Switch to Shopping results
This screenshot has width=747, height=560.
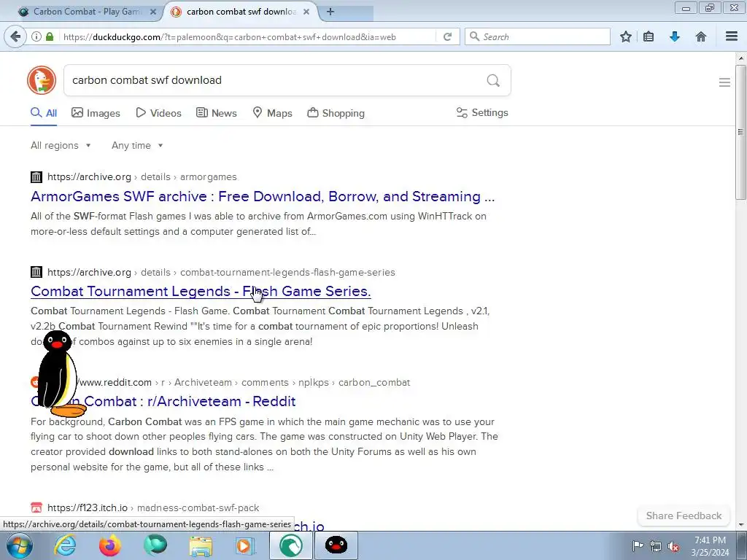[x=336, y=113]
